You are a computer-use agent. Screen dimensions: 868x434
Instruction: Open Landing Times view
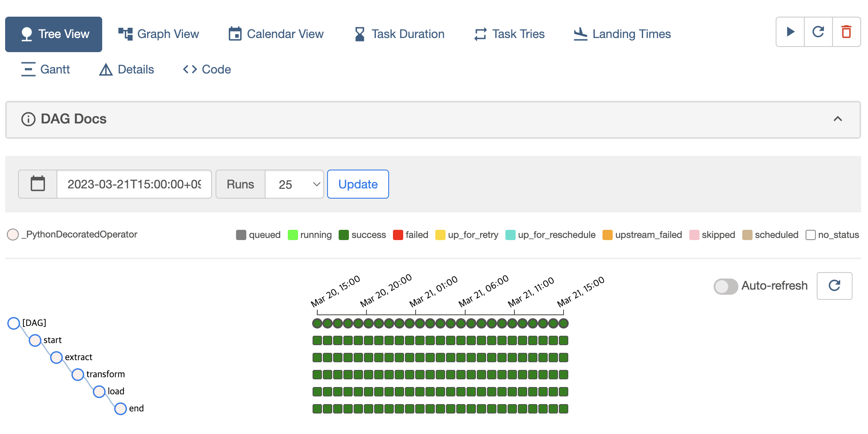click(622, 34)
